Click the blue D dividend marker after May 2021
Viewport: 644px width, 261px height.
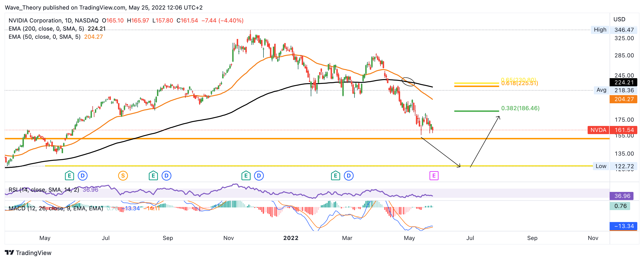click(82, 176)
